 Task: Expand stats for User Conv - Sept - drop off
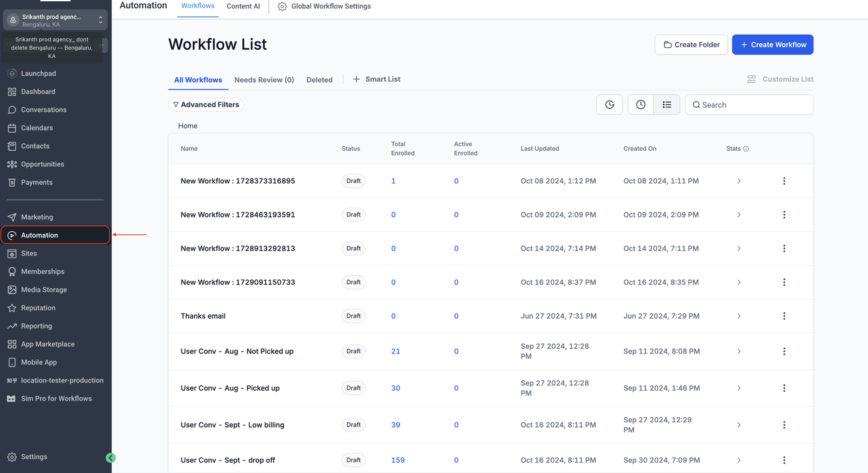[x=738, y=460]
